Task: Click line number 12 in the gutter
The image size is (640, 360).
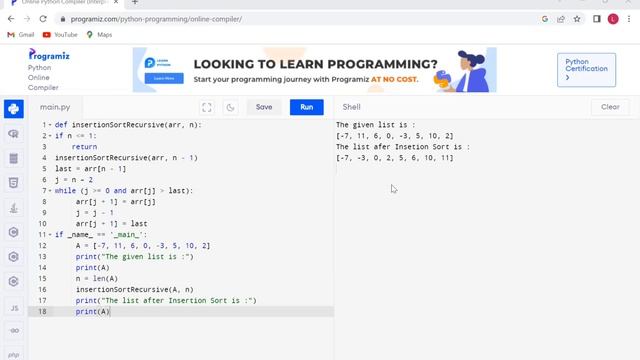Action: pyautogui.click(x=42, y=246)
